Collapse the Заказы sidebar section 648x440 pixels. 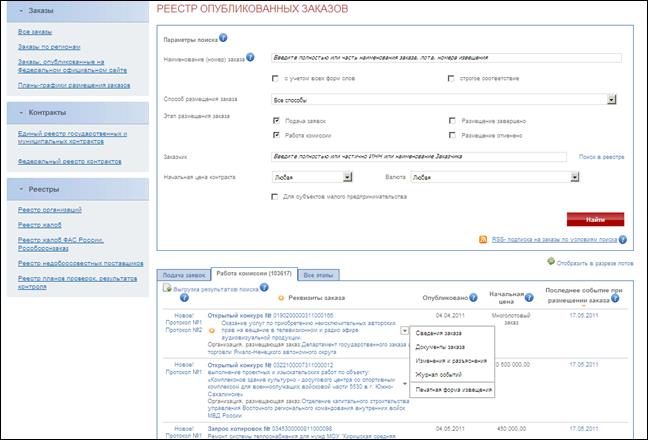pyautogui.click(x=21, y=11)
